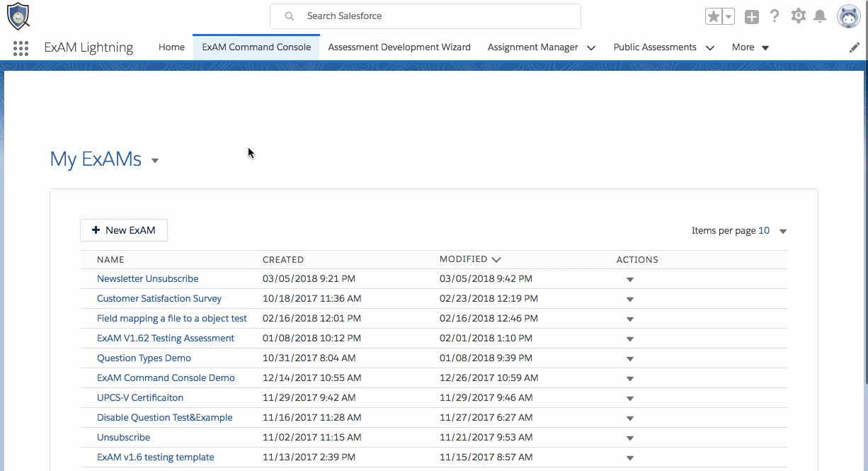Open ExAM V1.62 Testing Assessment
Image resolution: width=868 pixels, height=471 pixels.
pyautogui.click(x=166, y=338)
